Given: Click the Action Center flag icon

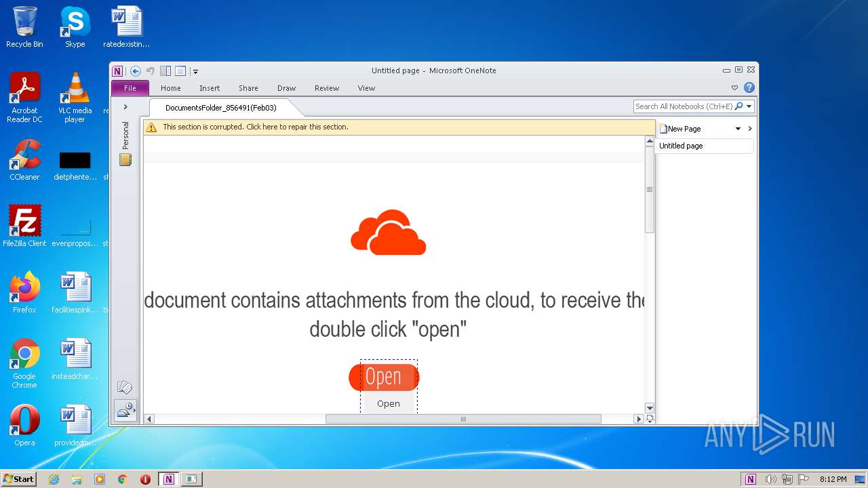Looking at the screenshot, I should point(804,479).
